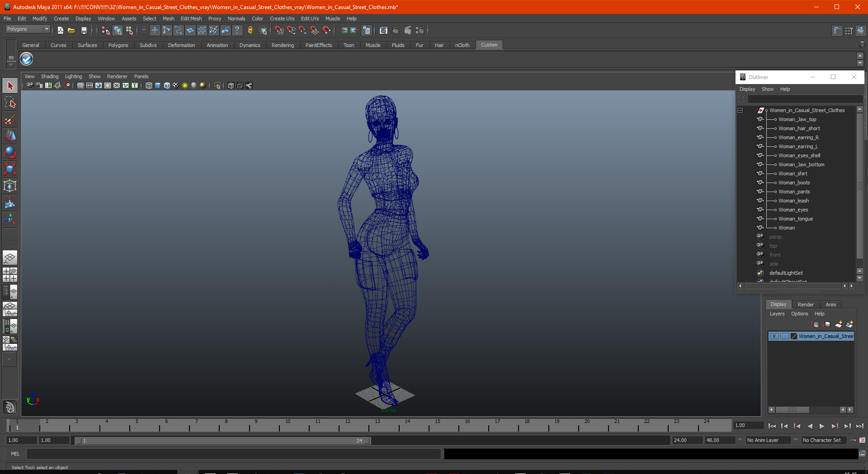The width and height of the screenshot is (868, 474).
Task: Select the Universal Manipulator tool
Action: click(x=10, y=186)
